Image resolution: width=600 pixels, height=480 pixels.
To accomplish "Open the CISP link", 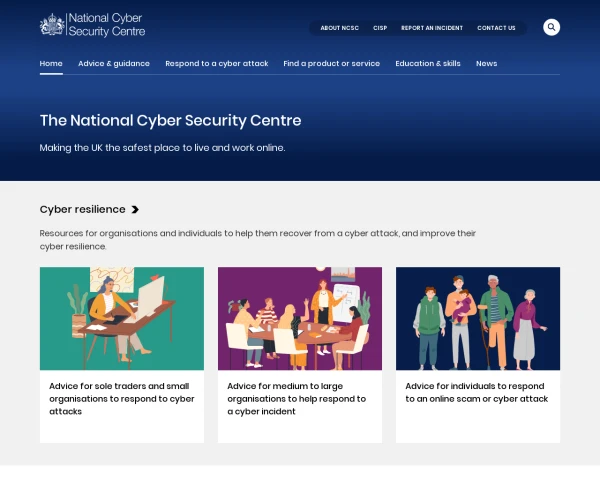I will (380, 28).
